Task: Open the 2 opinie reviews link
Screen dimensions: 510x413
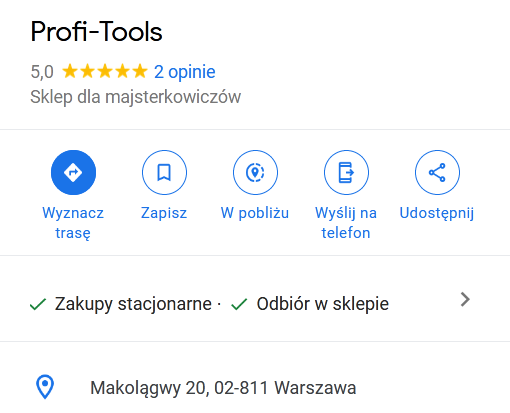Action: pos(185,72)
